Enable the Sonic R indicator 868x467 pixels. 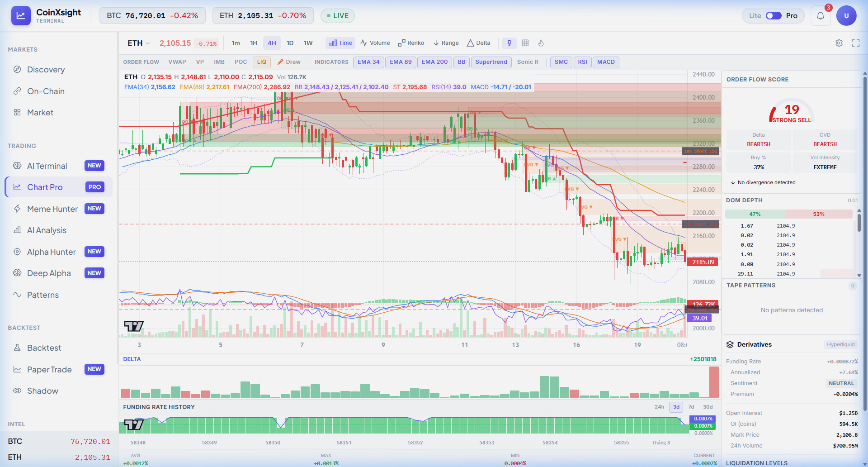tap(528, 62)
